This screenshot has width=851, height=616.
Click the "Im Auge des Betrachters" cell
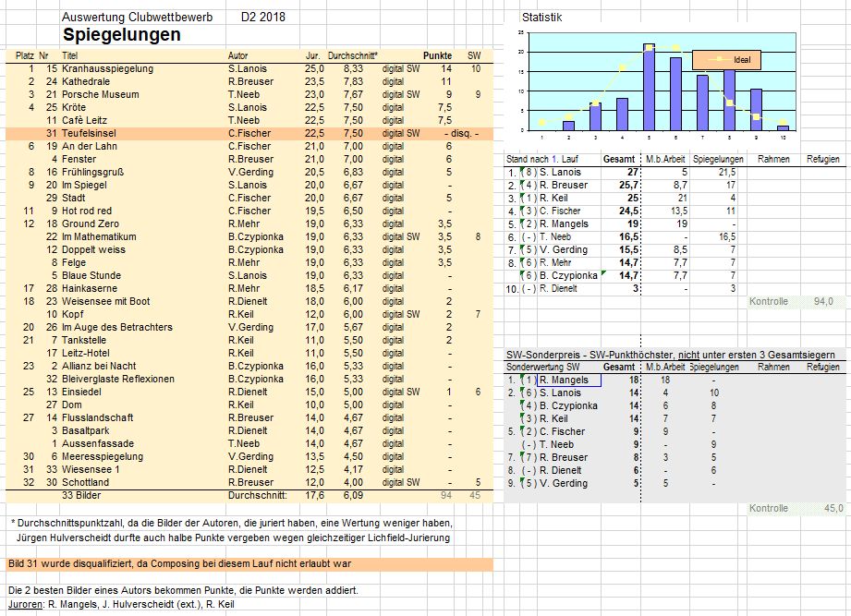(x=117, y=328)
